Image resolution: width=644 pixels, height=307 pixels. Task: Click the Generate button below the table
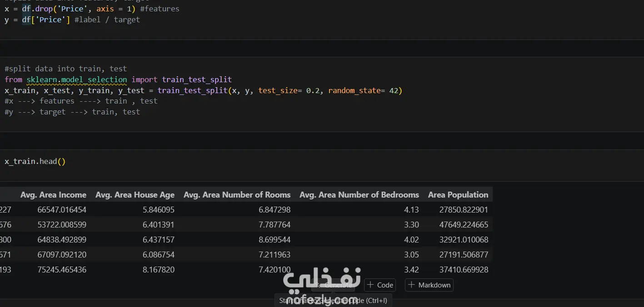[333, 285]
